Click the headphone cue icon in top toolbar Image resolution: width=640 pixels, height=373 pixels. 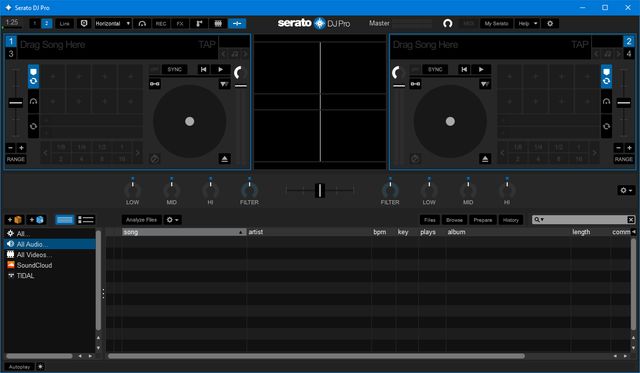142,24
